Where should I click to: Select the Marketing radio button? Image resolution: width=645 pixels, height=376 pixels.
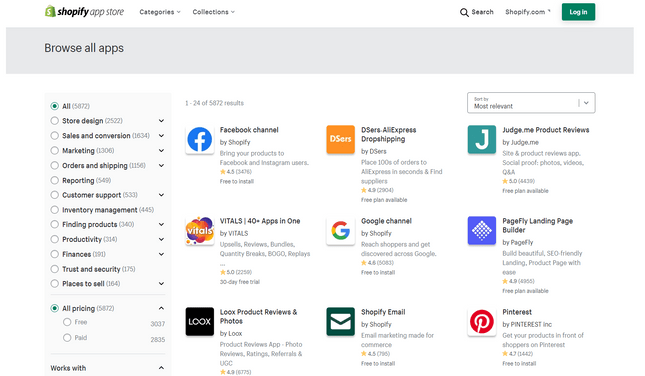(x=54, y=151)
